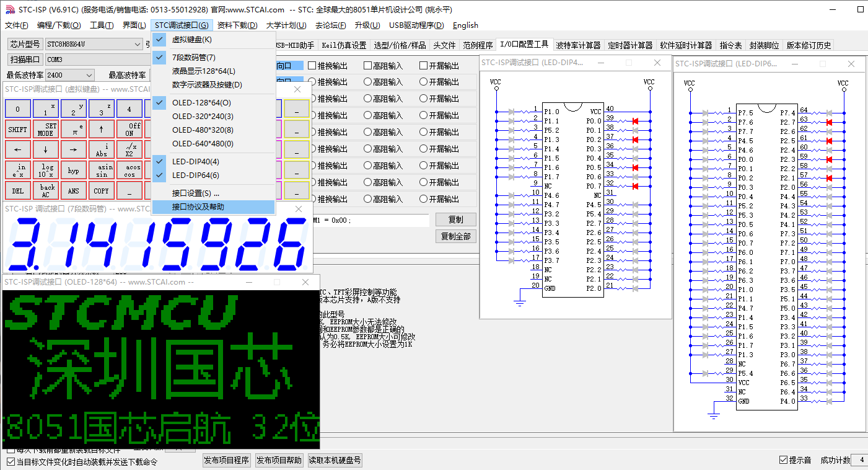Toggle the 提示音 checkbox
The width and height of the screenshot is (868, 470).
[783, 460]
